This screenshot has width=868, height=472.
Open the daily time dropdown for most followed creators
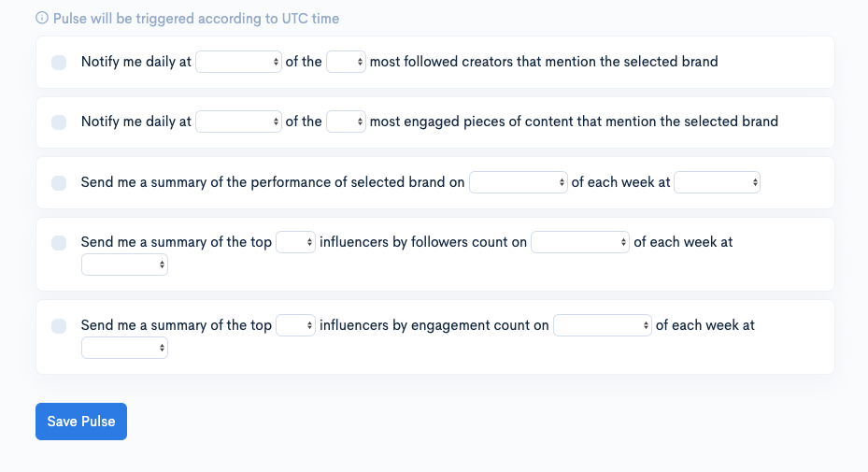coord(238,62)
